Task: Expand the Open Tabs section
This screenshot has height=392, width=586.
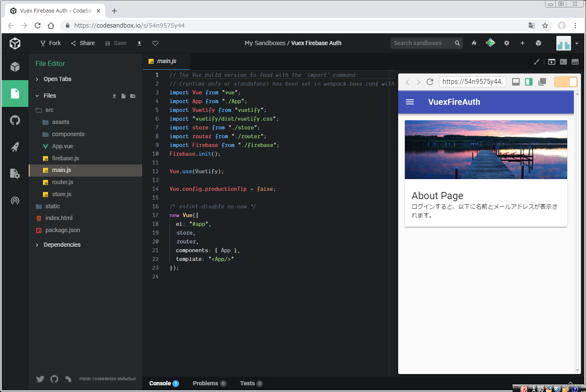Action: click(57, 79)
